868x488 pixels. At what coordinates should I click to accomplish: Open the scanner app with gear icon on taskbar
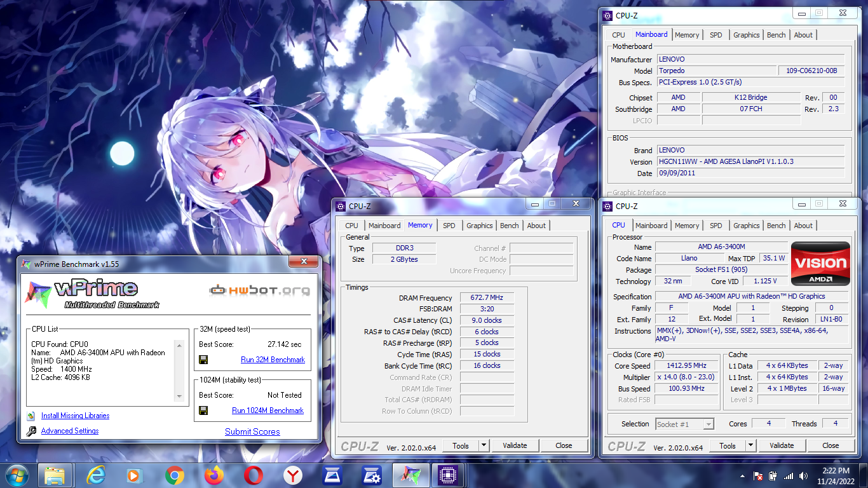[371, 475]
